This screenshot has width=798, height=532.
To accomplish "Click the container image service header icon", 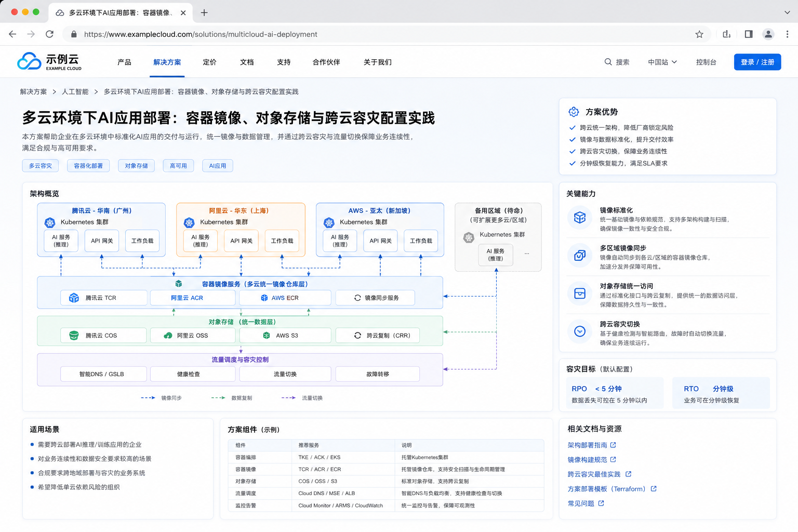I will (x=179, y=284).
